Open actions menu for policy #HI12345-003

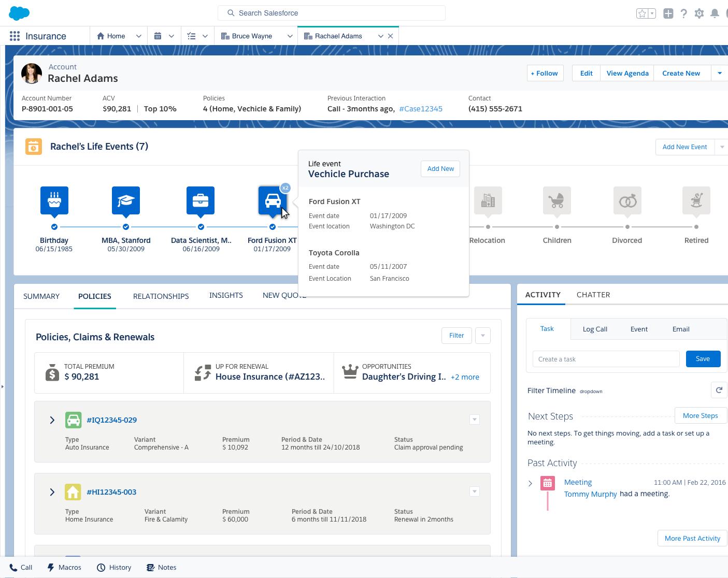[475, 492]
